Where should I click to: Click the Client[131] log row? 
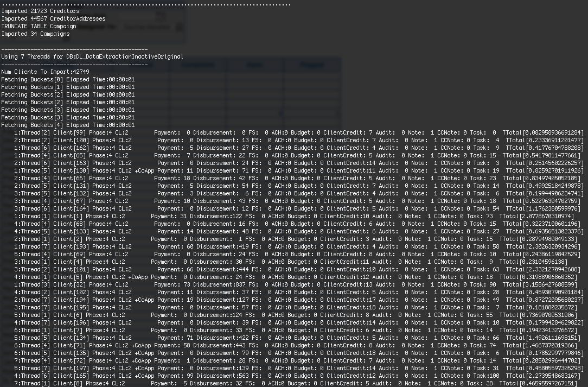[x=299, y=186]
